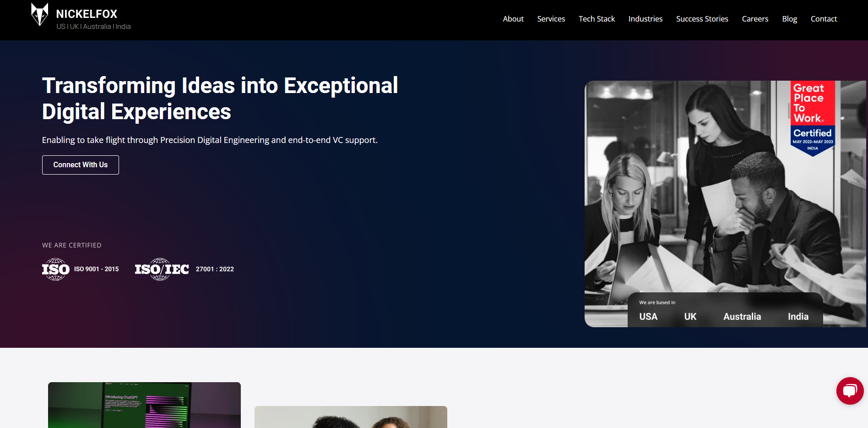
Task: Click the US | UK | Australia | India tagline
Action: [93, 27]
